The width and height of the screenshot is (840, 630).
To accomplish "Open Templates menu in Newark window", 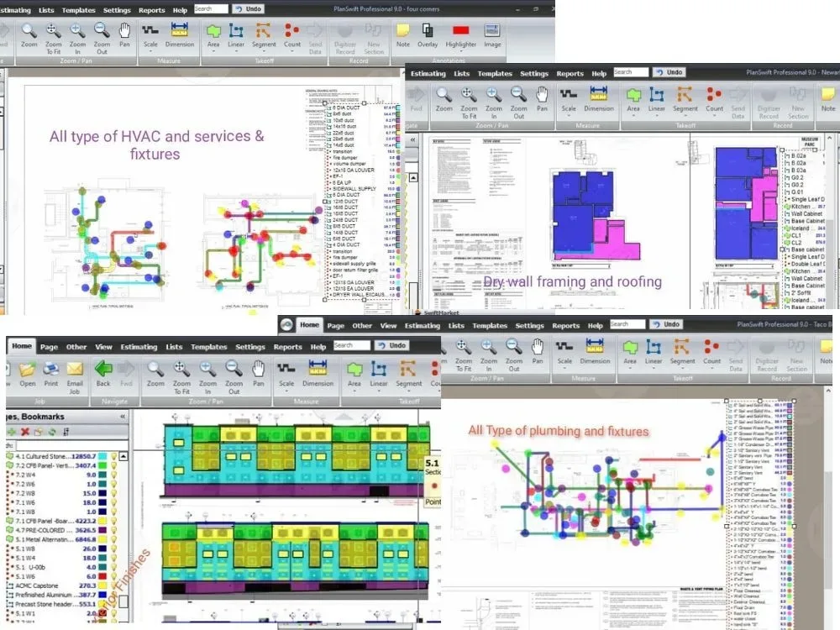I will point(495,74).
